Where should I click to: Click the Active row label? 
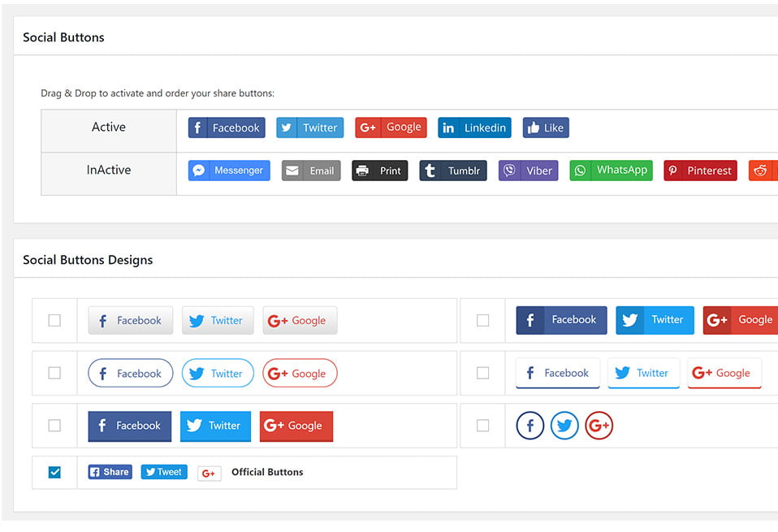[x=109, y=127]
